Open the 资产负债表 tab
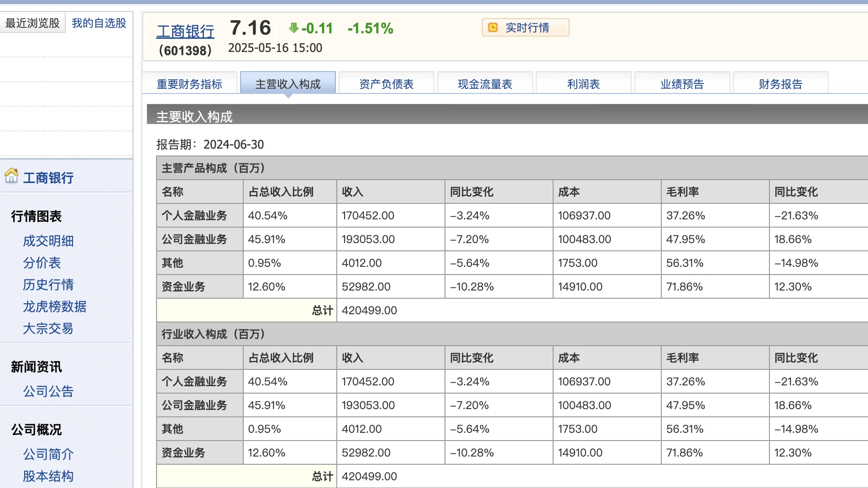Viewport: 868px width, 488px height. click(386, 84)
